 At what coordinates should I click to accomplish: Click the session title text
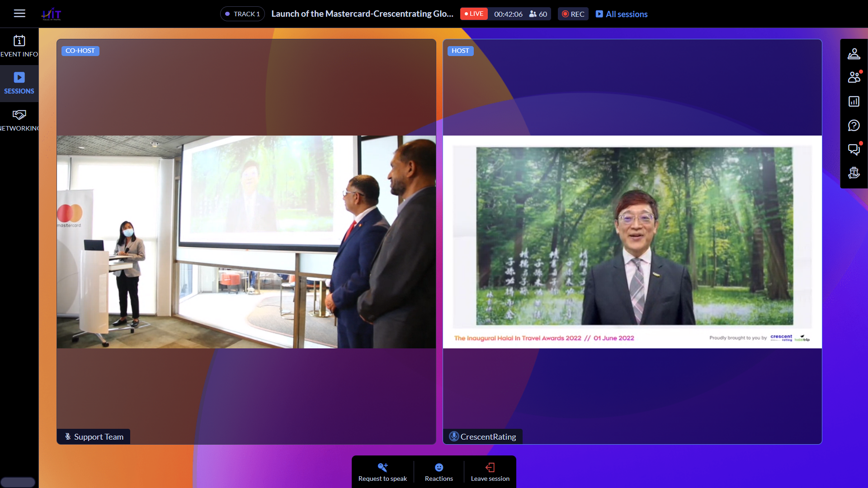pyautogui.click(x=362, y=14)
